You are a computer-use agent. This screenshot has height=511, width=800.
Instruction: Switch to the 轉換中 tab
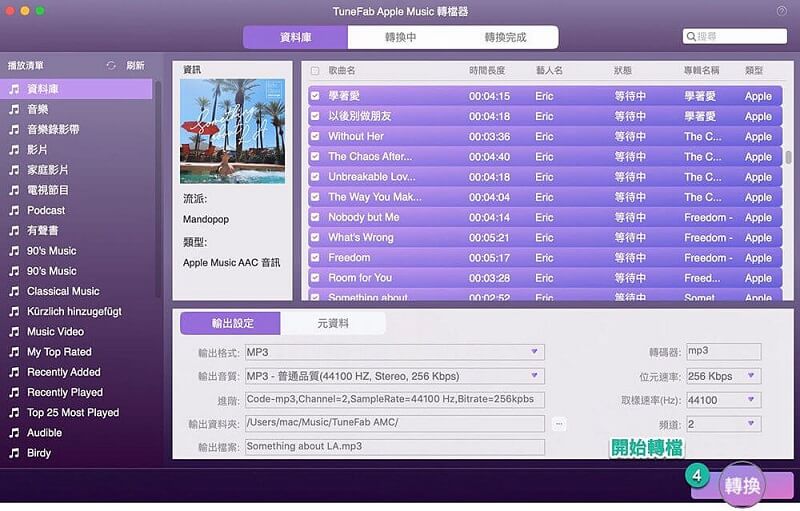click(x=401, y=37)
